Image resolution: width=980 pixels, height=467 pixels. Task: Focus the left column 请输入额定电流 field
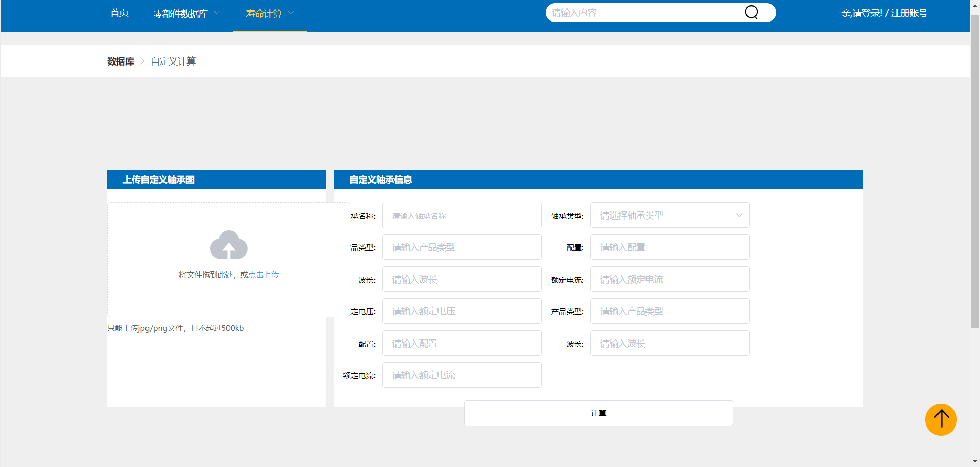pos(462,375)
